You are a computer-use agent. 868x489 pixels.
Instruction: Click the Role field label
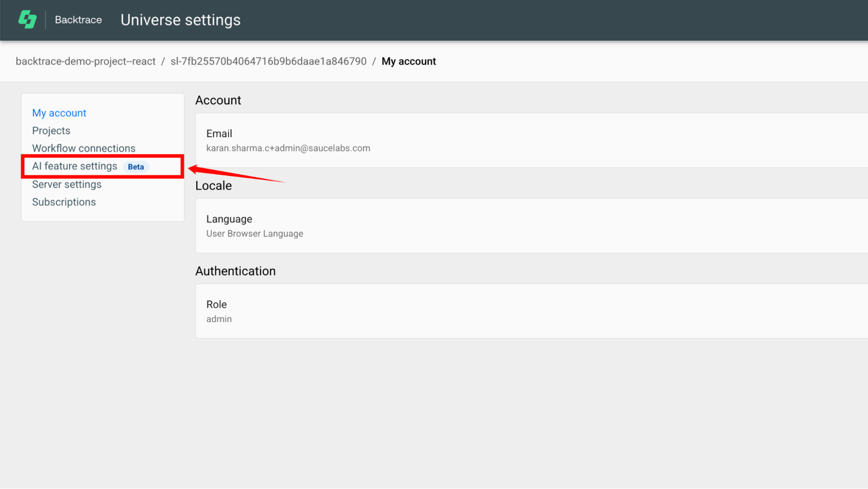coord(217,305)
